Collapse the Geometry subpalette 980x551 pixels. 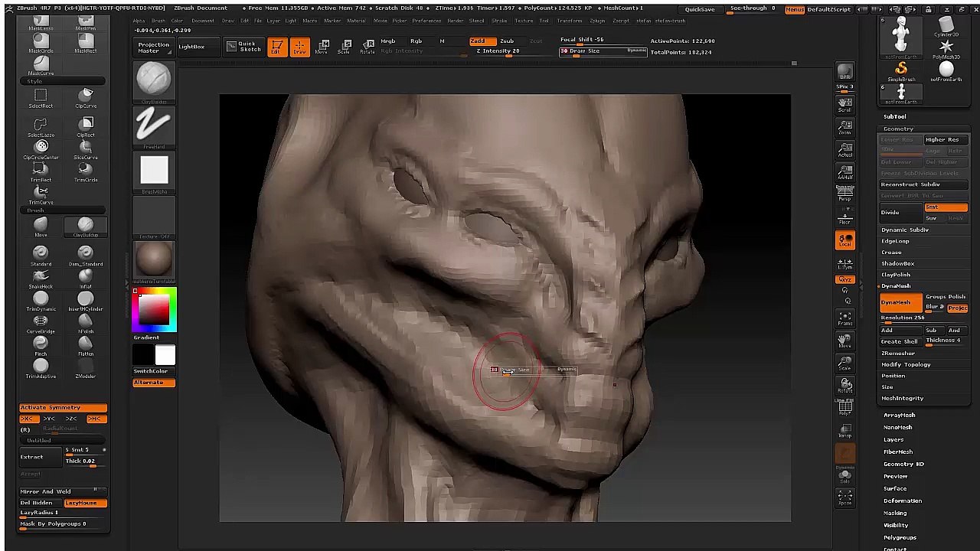coord(898,129)
